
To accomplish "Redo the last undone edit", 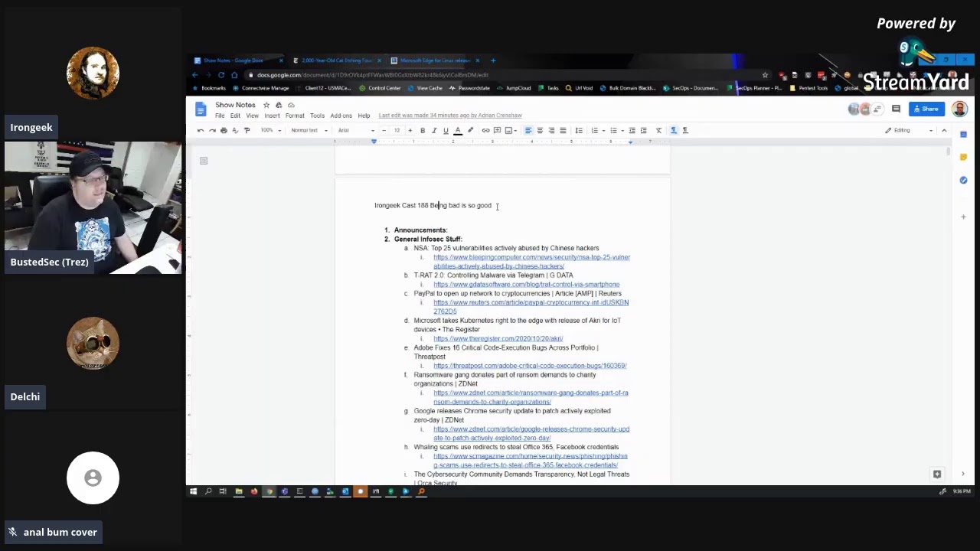I will click(212, 130).
